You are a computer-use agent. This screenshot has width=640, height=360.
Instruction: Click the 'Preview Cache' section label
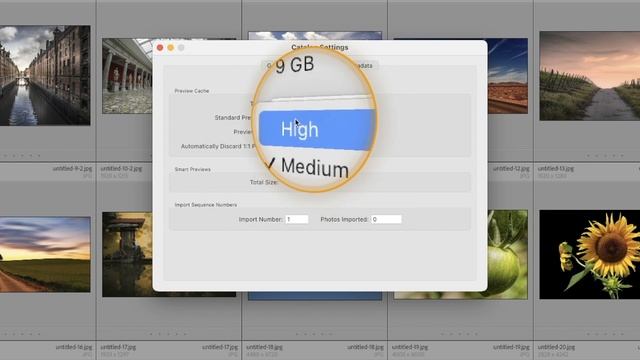pyautogui.click(x=192, y=91)
